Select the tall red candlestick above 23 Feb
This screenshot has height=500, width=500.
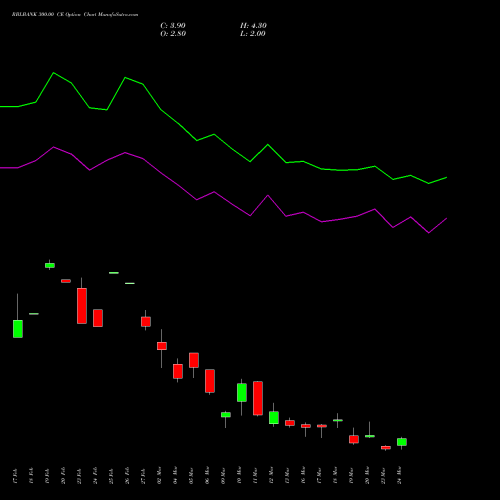(82, 306)
